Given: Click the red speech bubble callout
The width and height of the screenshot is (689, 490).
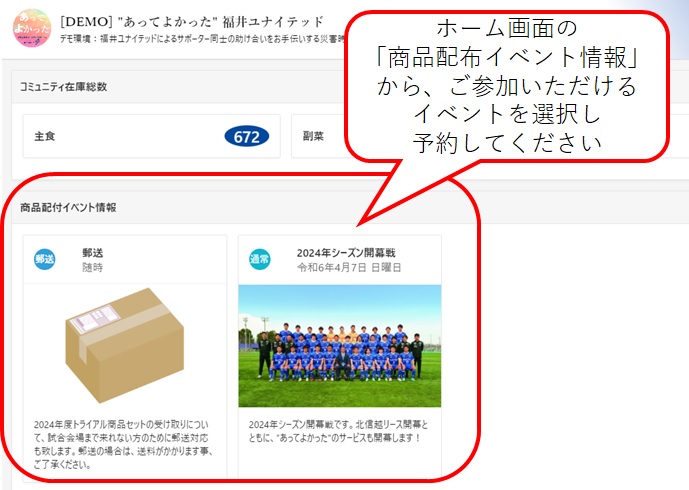Looking at the screenshot, I should [507, 86].
